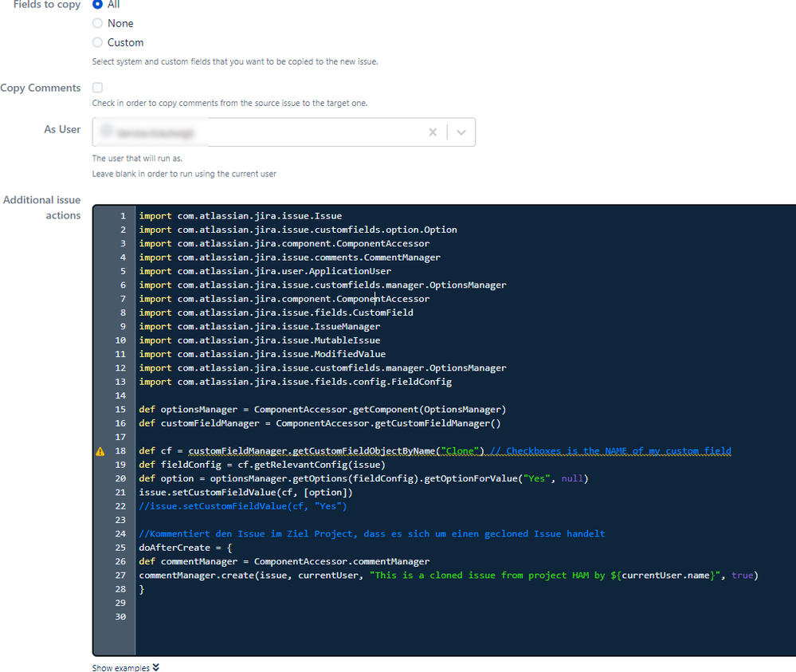Viewport: 796px width, 672px height.
Task: Click the Additional issue actions label
Action: pyautogui.click(x=42, y=208)
